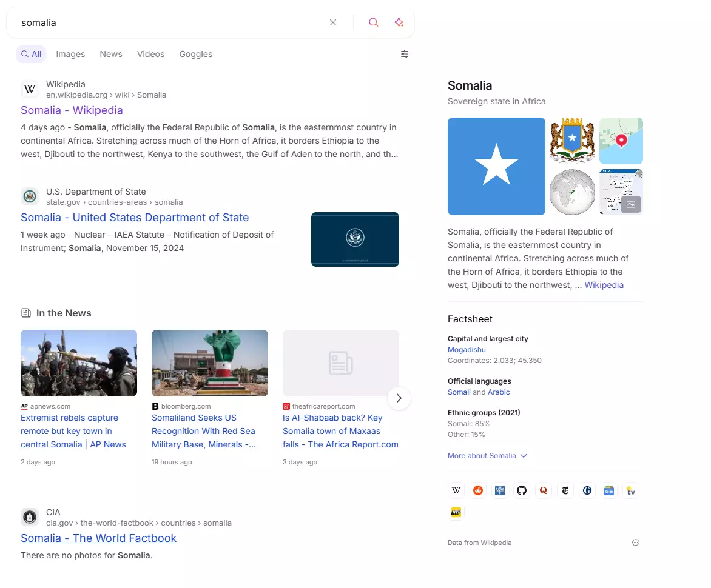Open the globe locator image of Somalia
711x588 pixels.
(x=572, y=192)
